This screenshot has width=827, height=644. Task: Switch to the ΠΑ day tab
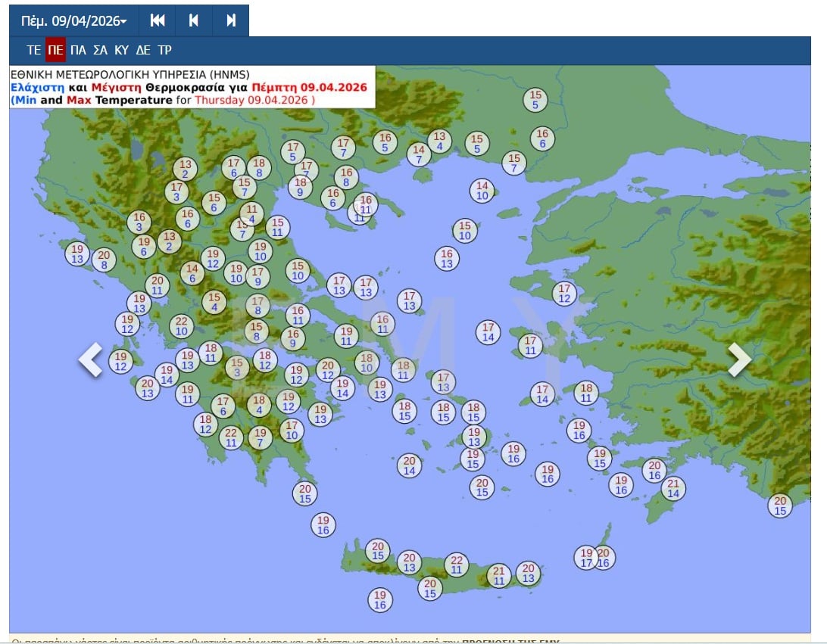(78, 51)
